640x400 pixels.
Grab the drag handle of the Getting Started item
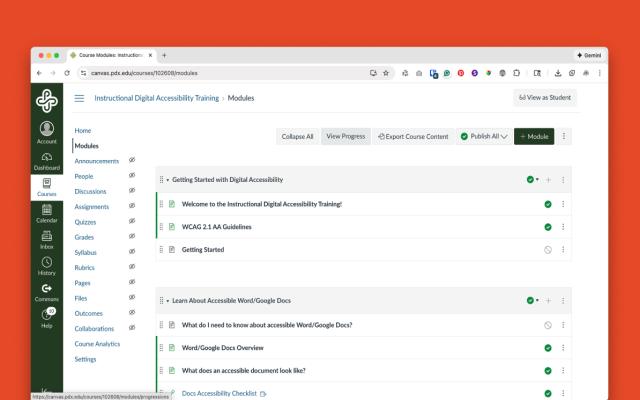tap(161, 249)
